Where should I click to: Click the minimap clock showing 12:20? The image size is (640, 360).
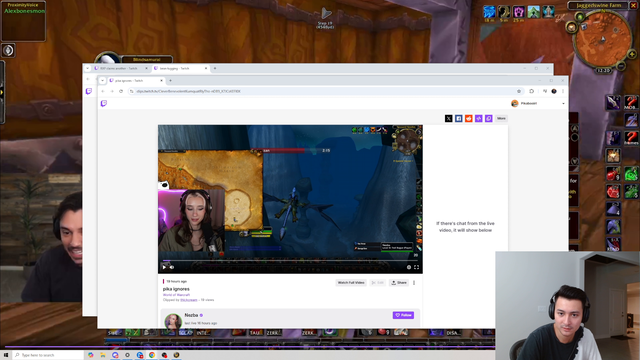point(603,70)
